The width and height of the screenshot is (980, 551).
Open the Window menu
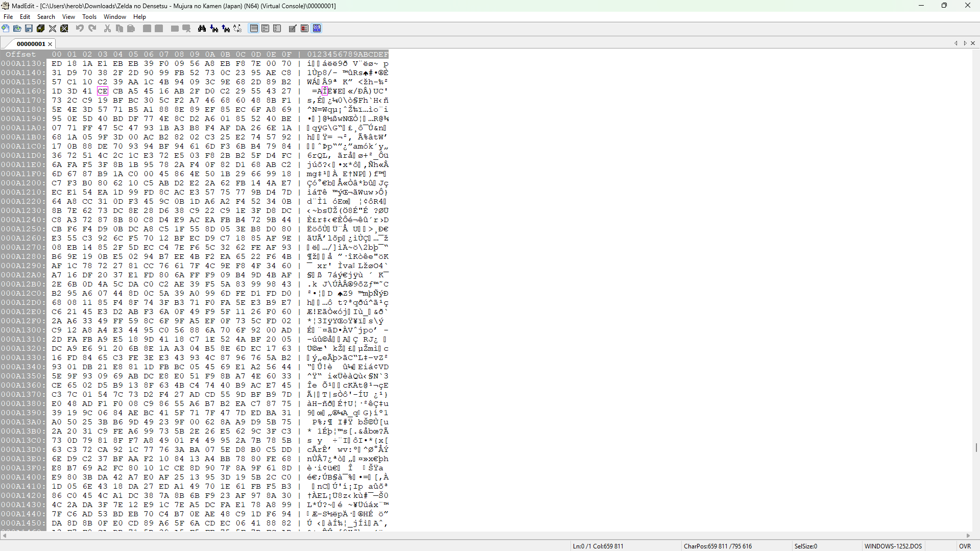[x=115, y=17]
